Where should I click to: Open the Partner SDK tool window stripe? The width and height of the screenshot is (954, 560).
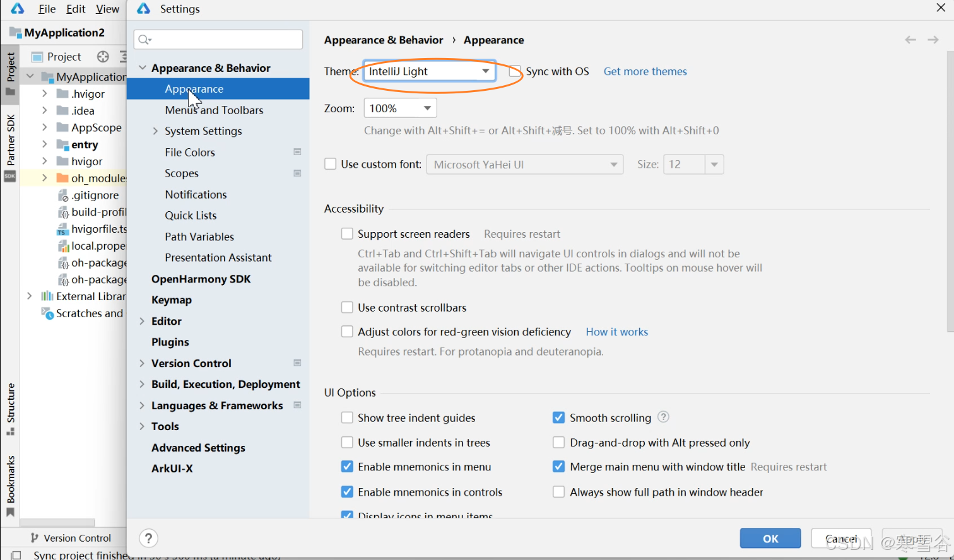[10, 147]
